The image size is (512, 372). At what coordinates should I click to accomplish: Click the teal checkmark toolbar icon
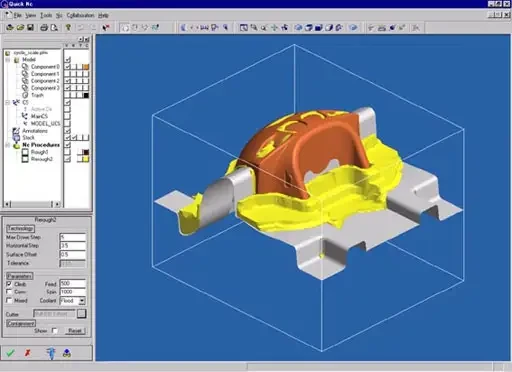pos(155,28)
